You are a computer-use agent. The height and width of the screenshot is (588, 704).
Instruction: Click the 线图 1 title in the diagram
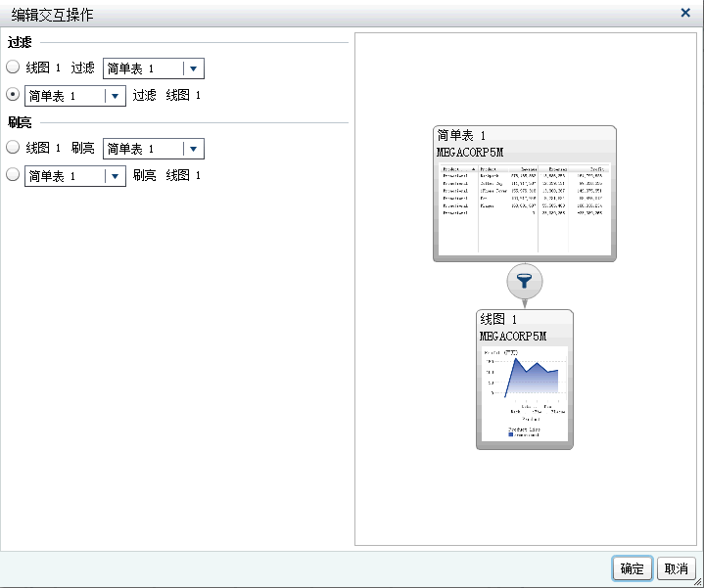(x=498, y=320)
